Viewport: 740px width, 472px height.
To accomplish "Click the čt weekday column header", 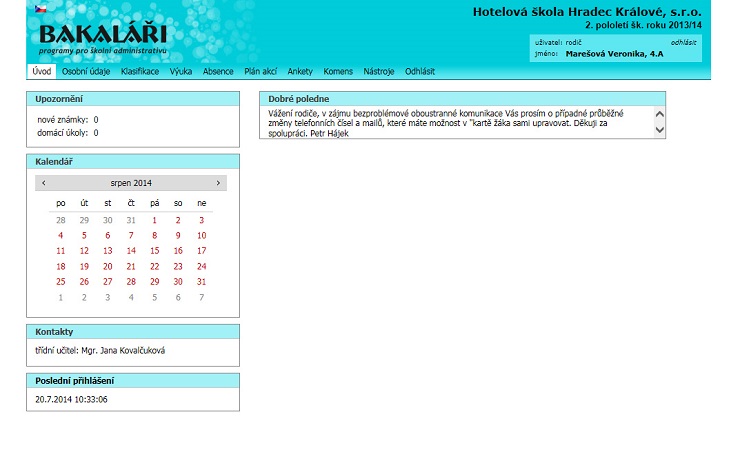I will 131,203.
